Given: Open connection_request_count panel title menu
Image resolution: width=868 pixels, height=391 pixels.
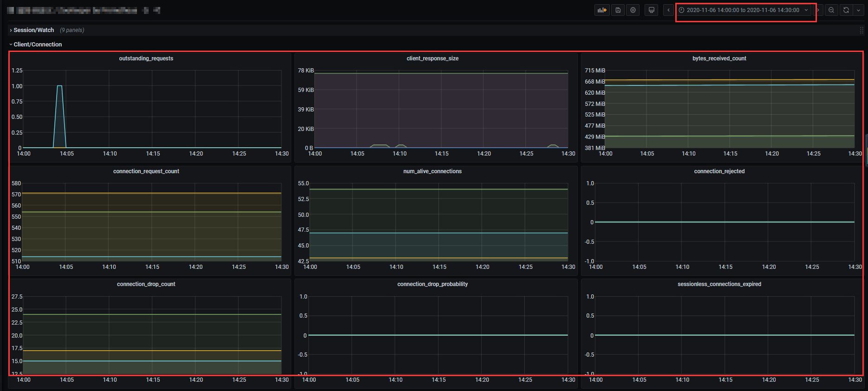Looking at the screenshot, I should coord(146,171).
